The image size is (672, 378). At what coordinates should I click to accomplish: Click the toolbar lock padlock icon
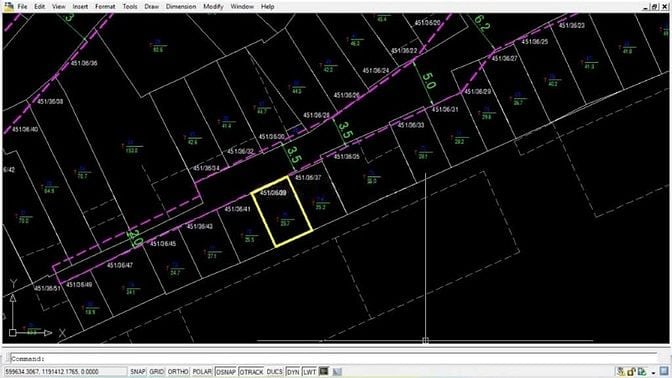[x=631, y=372]
